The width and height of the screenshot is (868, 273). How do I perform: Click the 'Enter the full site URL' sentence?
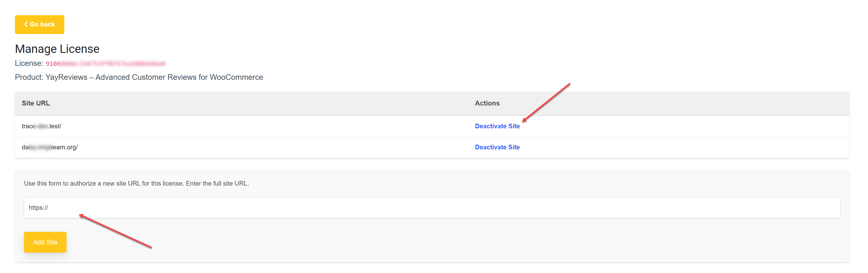(x=217, y=183)
